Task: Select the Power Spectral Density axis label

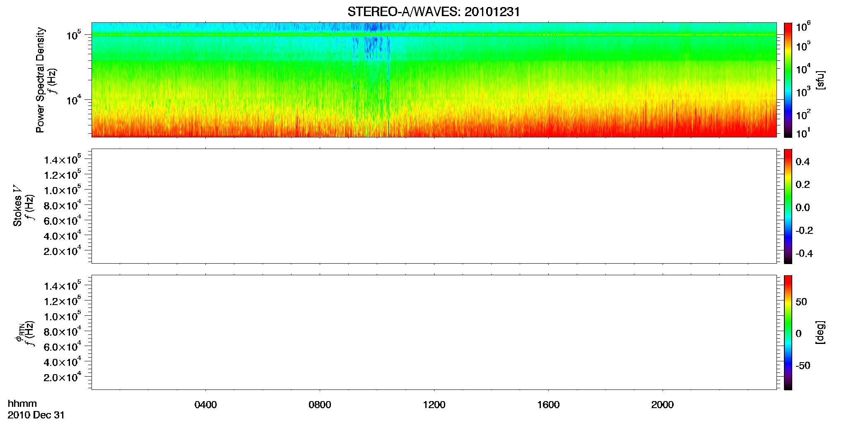Action: tap(40, 80)
